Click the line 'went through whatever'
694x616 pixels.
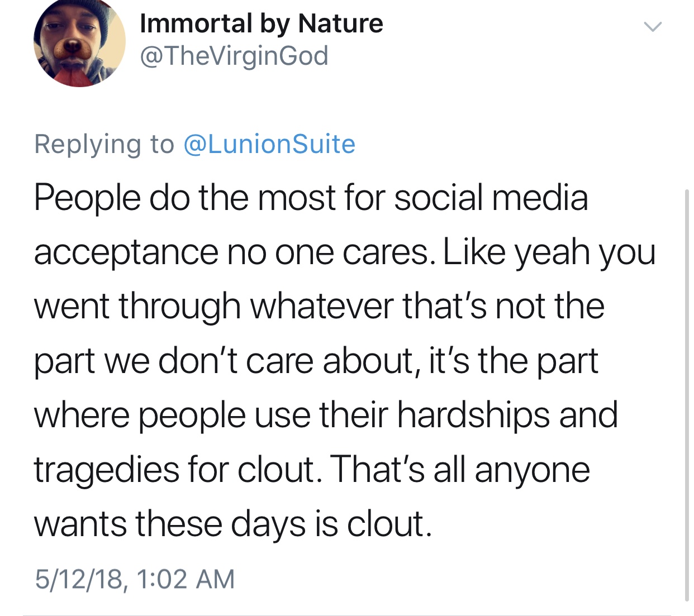(x=319, y=307)
